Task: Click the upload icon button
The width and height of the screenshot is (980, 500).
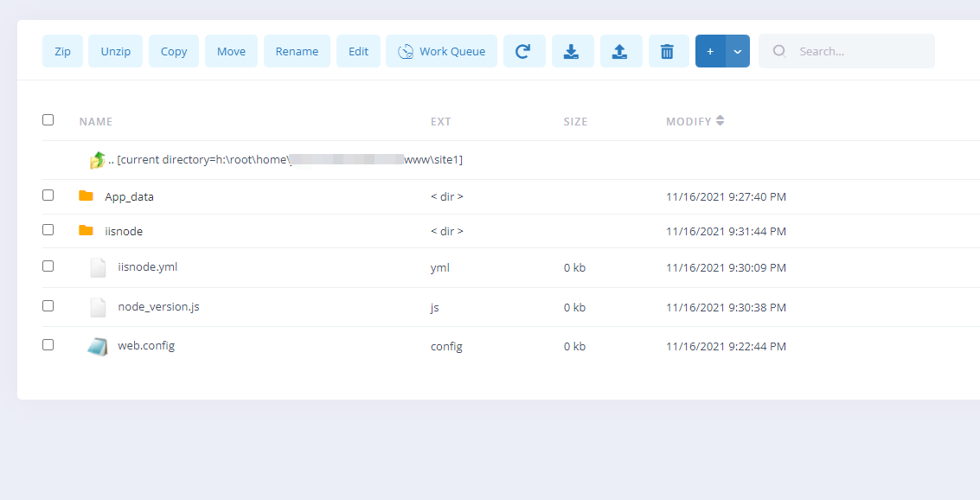Action: [620, 51]
